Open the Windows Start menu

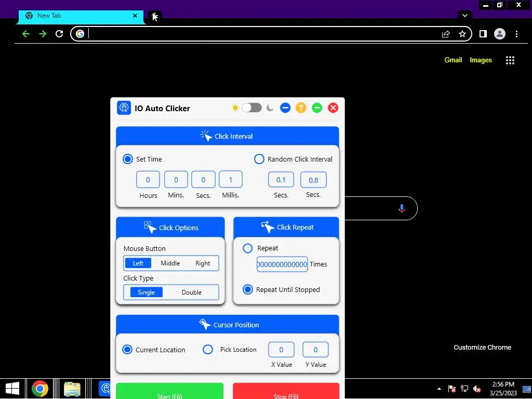(x=12, y=389)
